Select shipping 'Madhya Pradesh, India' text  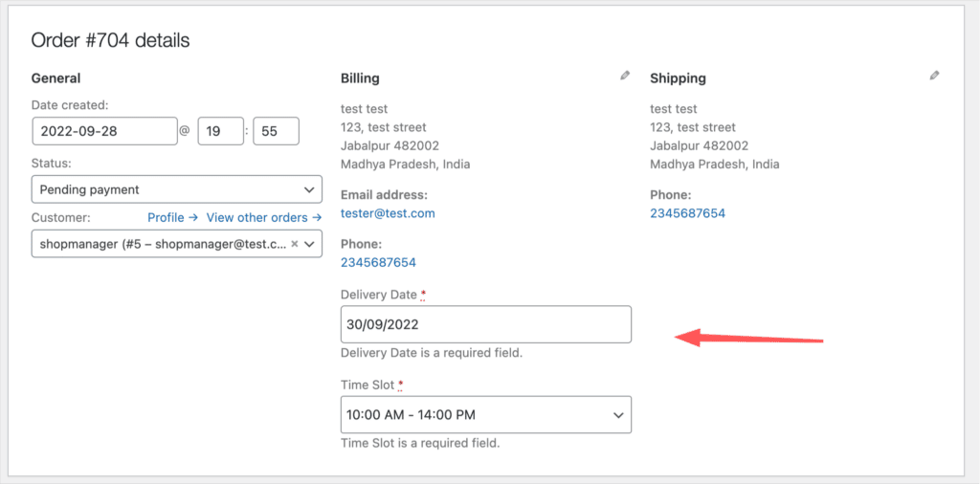coord(714,165)
